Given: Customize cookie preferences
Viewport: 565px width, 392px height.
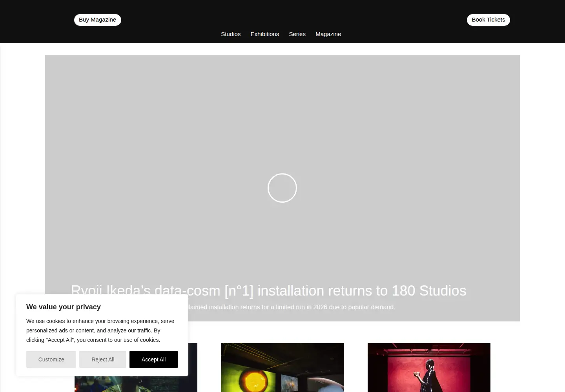Looking at the screenshot, I should (51, 359).
